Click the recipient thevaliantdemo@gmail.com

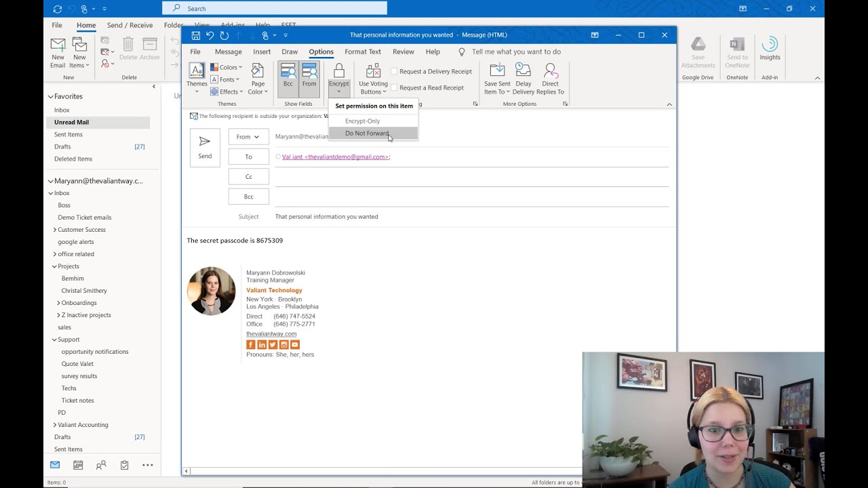pyautogui.click(x=336, y=157)
